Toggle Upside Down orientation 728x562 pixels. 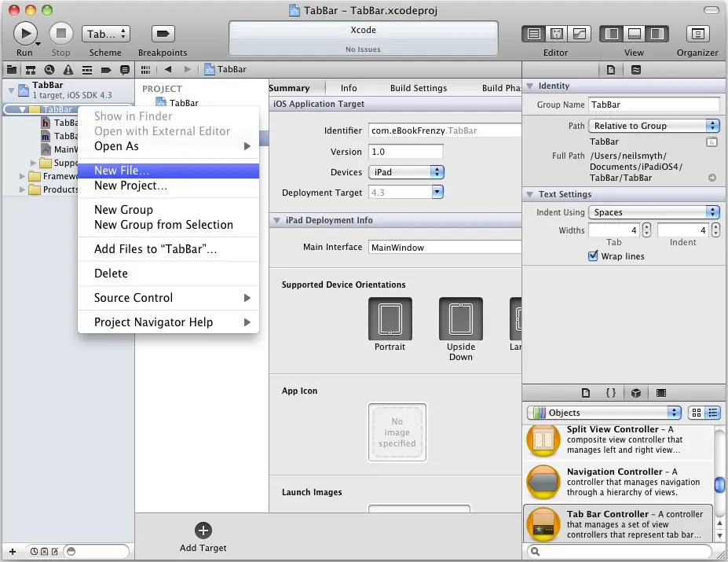click(x=461, y=319)
